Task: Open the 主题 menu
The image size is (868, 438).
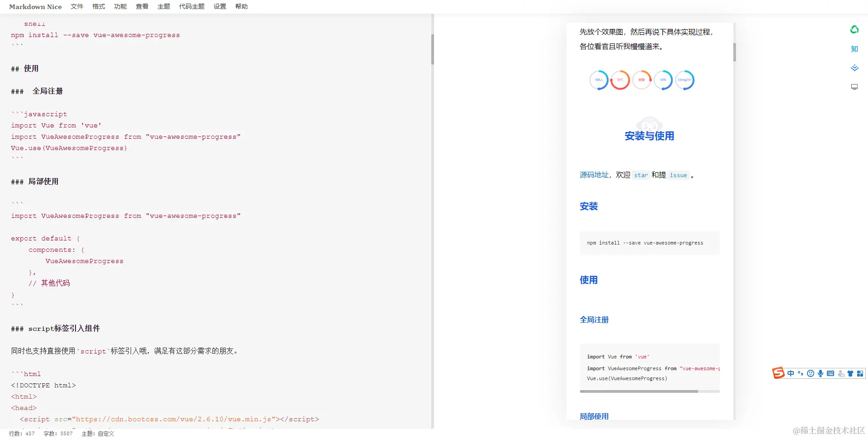Action: [164, 6]
